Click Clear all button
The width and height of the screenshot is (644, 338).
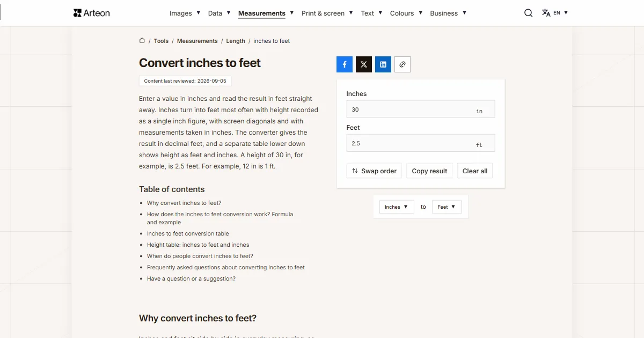(475, 171)
